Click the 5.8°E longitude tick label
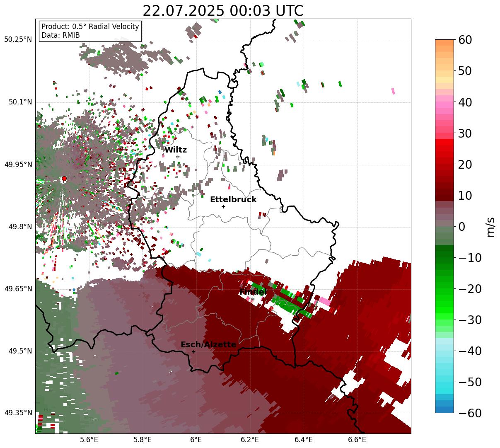The image size is (500, 448). [143, 440]
